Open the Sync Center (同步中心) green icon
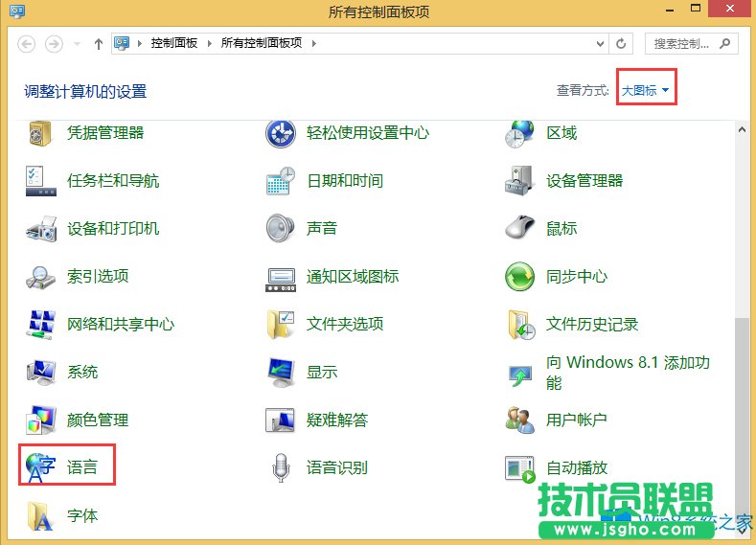 519,277
